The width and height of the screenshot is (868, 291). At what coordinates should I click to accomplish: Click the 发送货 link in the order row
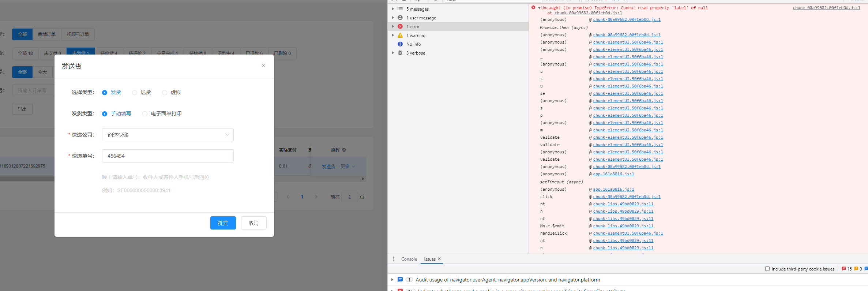(x=328, y=166)
